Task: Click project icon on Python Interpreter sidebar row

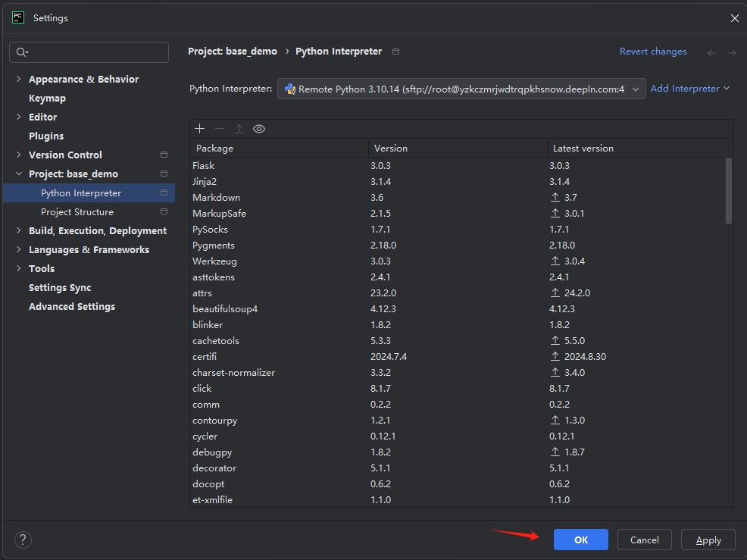Action: pos(164,192)
